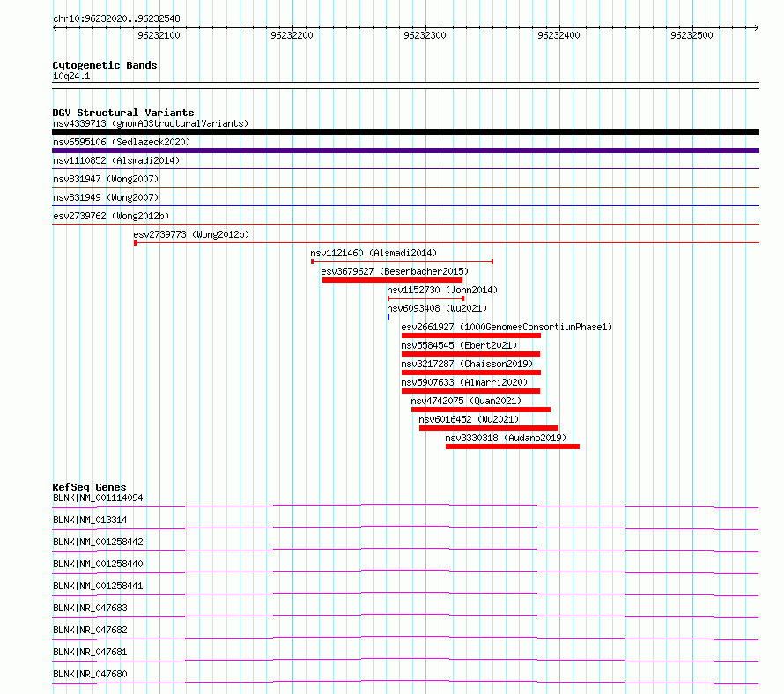Click the nsv4339713 gnomADStructuralVariants label
The width and height of the screenshot is (784, 694).
[x=151, y=123]
